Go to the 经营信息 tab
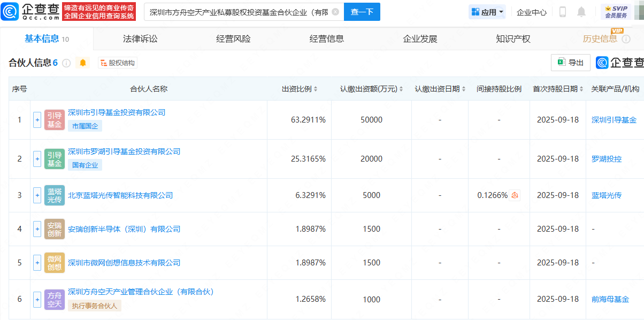The height and width of the screenshot is (320, 644). coord(327,39)
